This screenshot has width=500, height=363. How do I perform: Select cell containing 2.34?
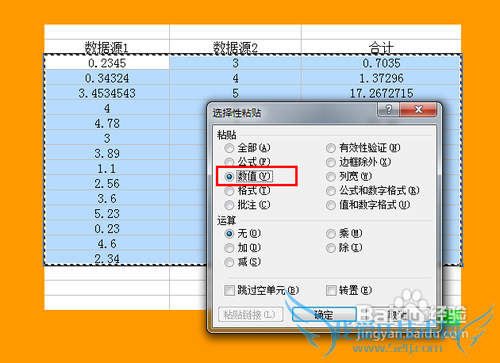coord(107,258)
